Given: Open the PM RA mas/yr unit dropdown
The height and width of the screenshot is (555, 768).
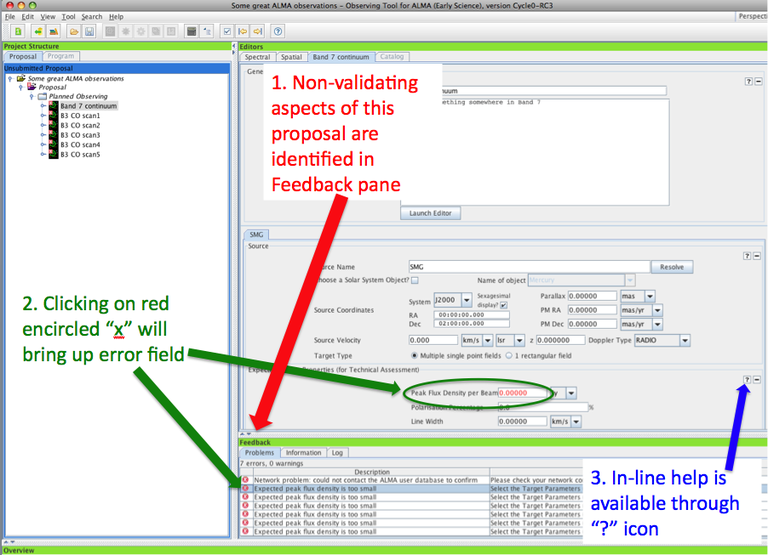Looking at the screenshot, I should pos(657,310).
